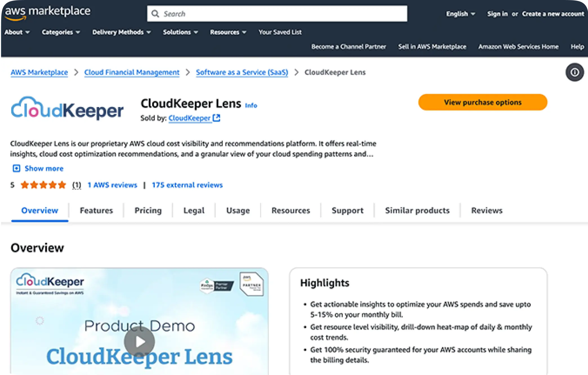Open the 175 external reviews link

click(x=187, y=185)
